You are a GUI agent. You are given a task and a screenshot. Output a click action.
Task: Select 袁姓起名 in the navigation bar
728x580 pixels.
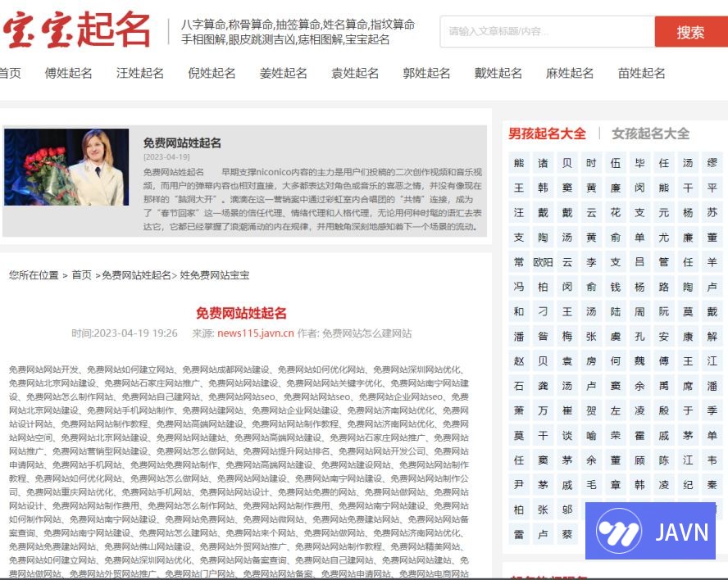355,73
